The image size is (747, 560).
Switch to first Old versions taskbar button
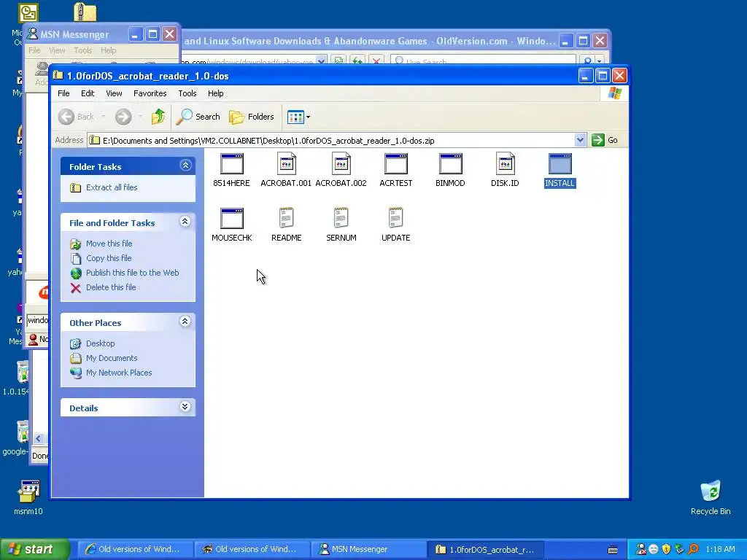pyautogui.click(x=135, y=550)
